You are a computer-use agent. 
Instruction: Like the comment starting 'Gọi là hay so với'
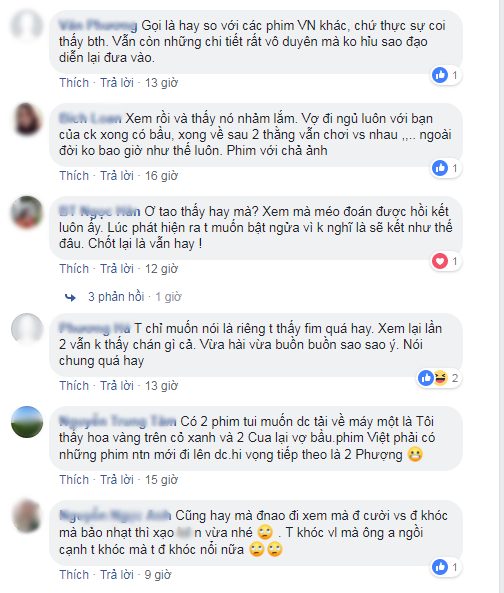[74, 82]
